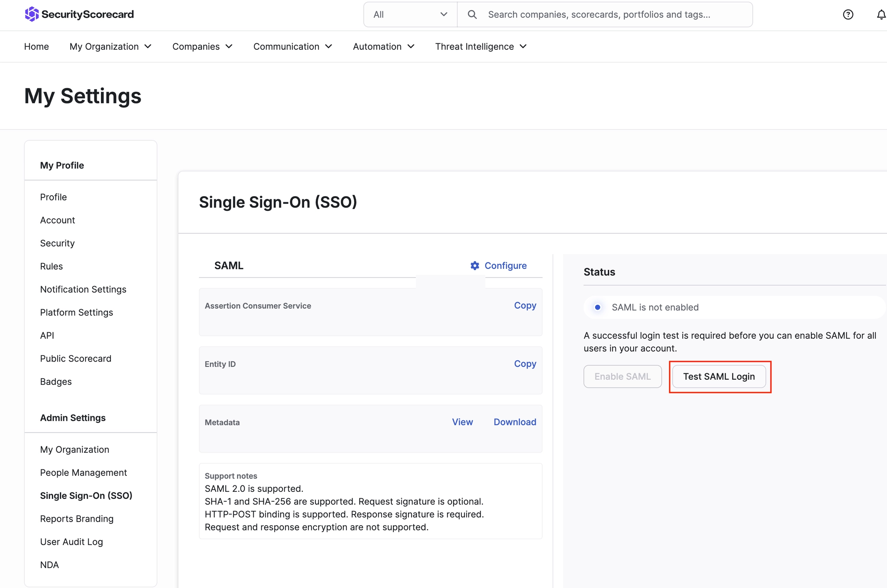Open the All search filter dropdown

pos(410,15)
